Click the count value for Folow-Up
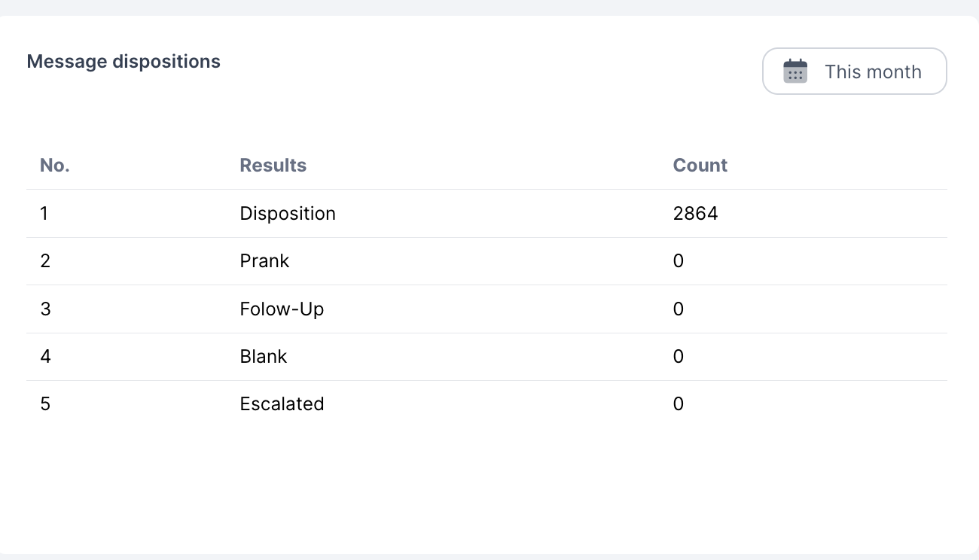Screen dimensions: 979x560 [679, 309]
